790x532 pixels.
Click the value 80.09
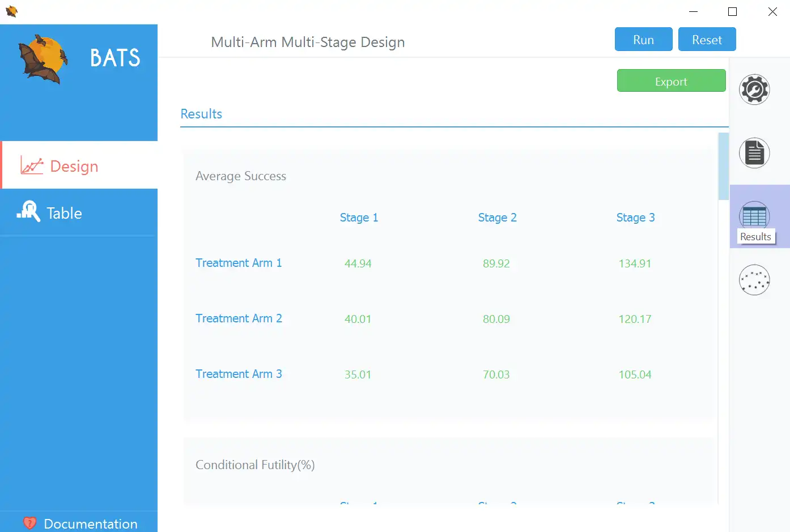(496, 319)
